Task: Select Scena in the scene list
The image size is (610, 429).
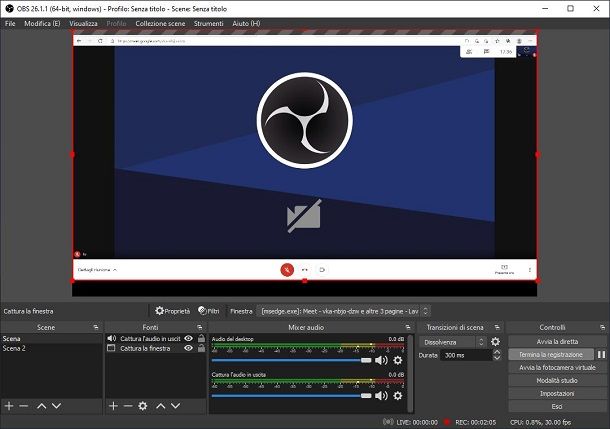Action: point(51,338)
